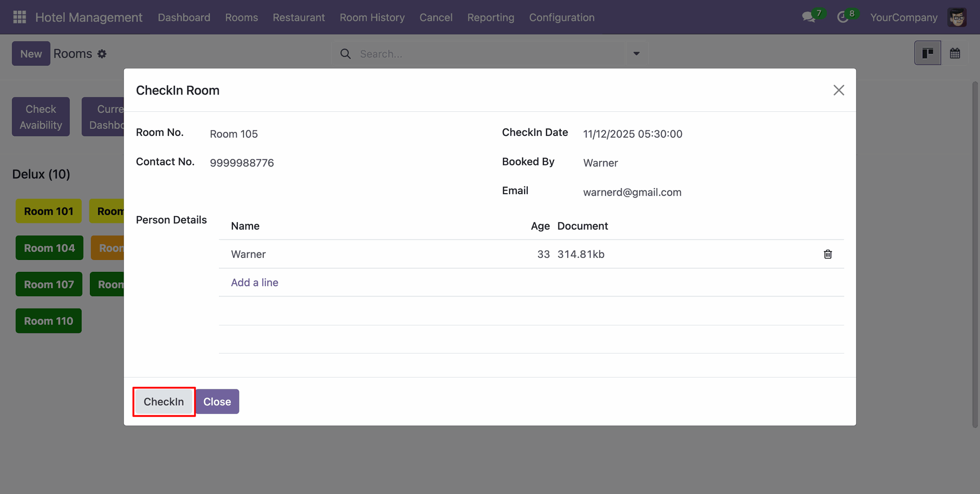The image size is (980, 494).
Task: Click the Email field value
Action: pyautogui.click(x=632, y=193)
